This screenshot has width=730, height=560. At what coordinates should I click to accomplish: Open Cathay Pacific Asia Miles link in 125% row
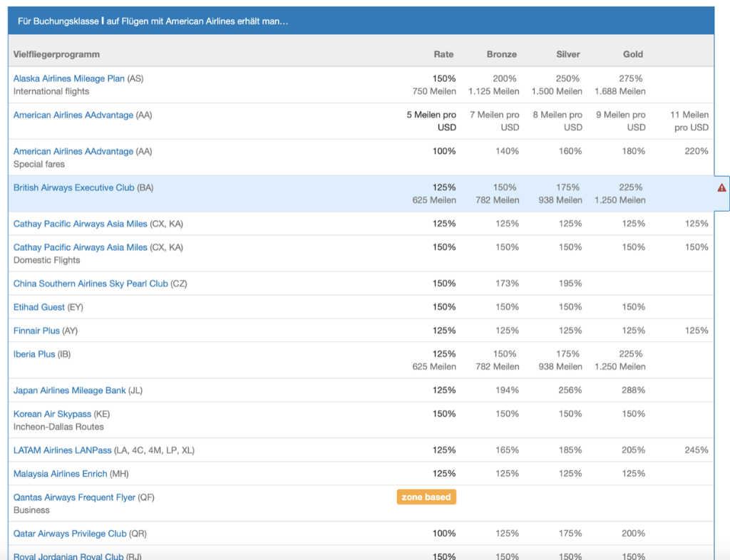click(x=80, y=224)
